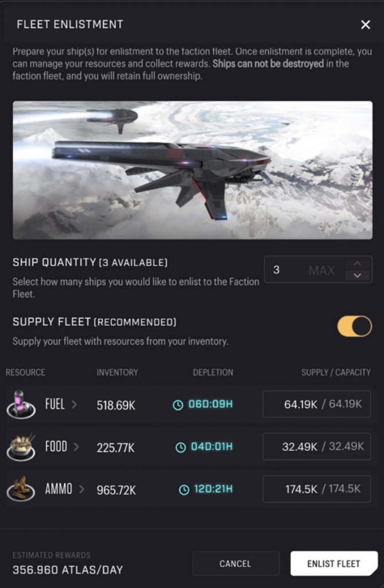Toggle the Supply Fleet switch off
The height and width of the screenshot is (588, 384).
(x=354, y=326)
